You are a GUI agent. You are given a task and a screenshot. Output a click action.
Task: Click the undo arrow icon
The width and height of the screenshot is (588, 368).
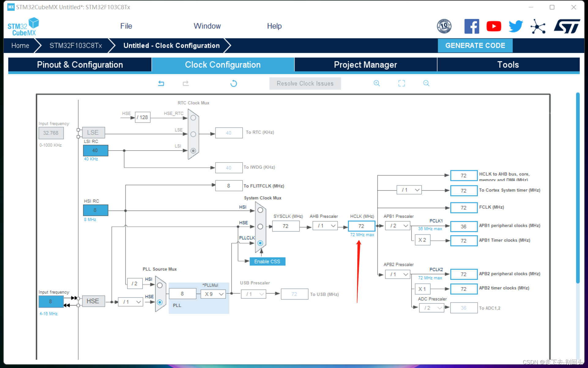(161, 83)
